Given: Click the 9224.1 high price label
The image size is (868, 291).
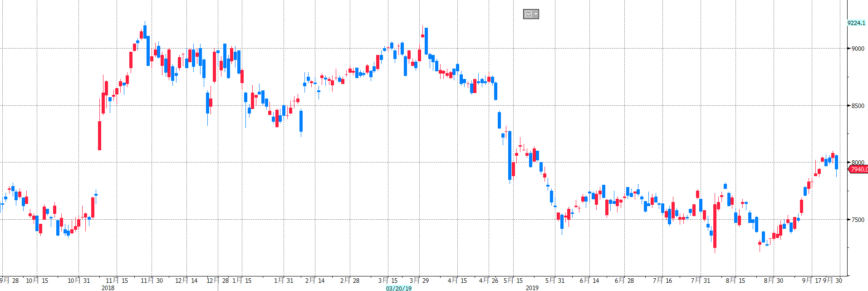Looking at the screenshot, I should point(856,23).
